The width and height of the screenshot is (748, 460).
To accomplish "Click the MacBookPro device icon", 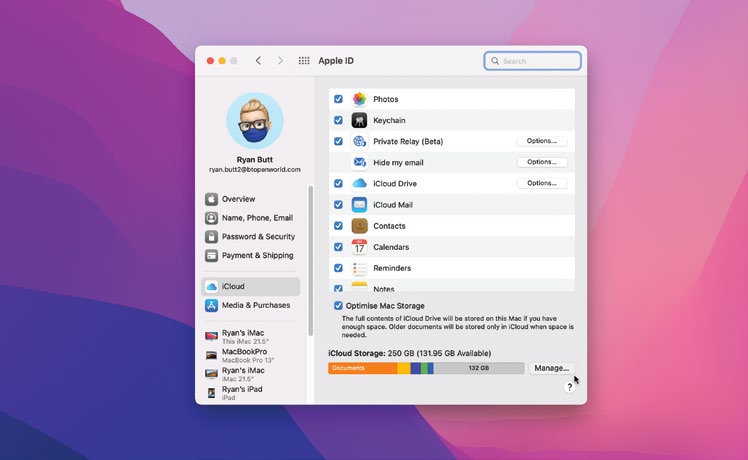I will (211, 355).
